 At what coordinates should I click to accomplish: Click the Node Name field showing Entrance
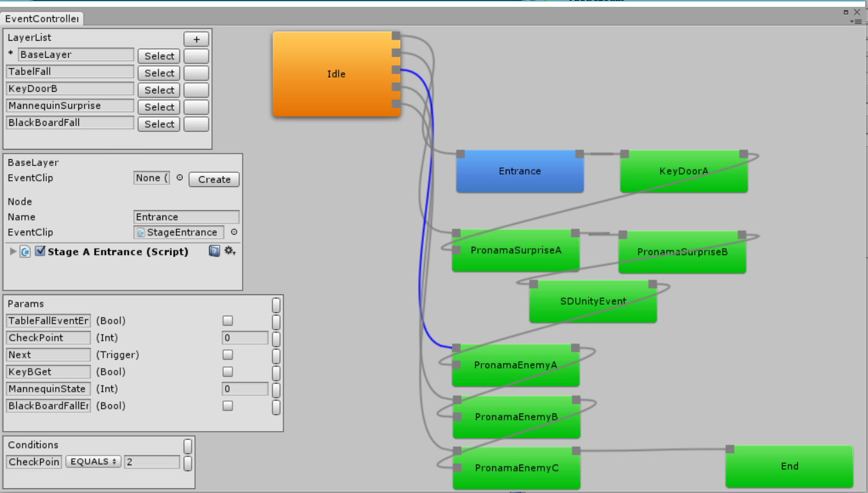click(187, 217)
